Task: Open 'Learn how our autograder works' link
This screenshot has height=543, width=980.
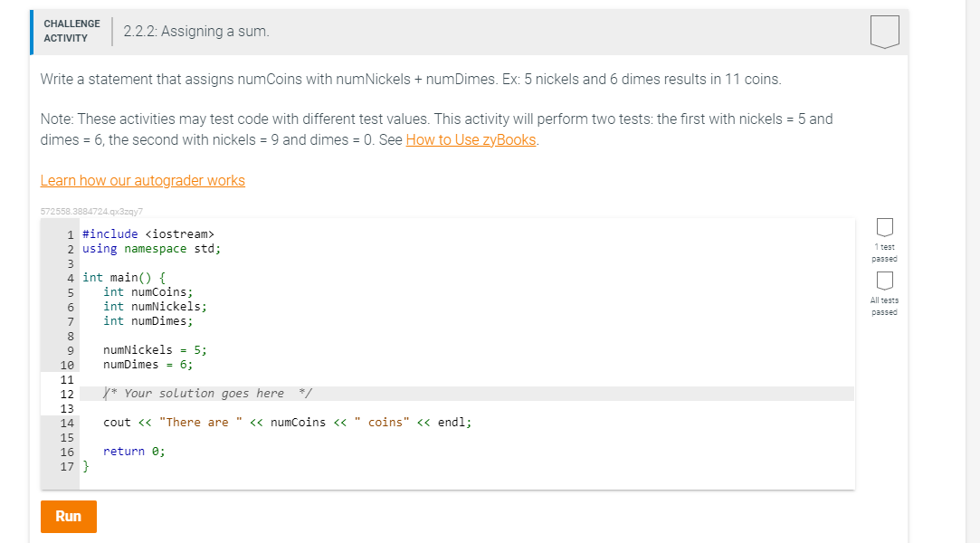Action: click(142, 180)
